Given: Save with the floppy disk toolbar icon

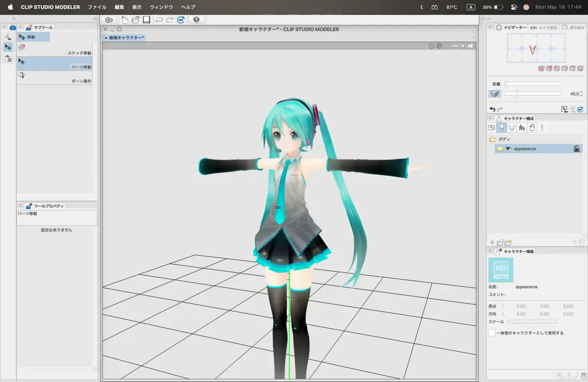Looking at the screenshot, I should (146, 20).
